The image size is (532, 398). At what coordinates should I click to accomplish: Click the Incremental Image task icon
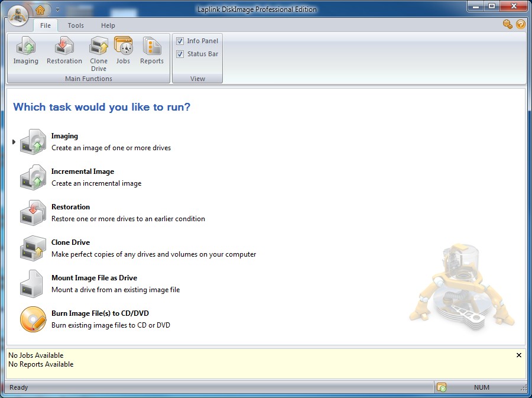click(33, 177)
